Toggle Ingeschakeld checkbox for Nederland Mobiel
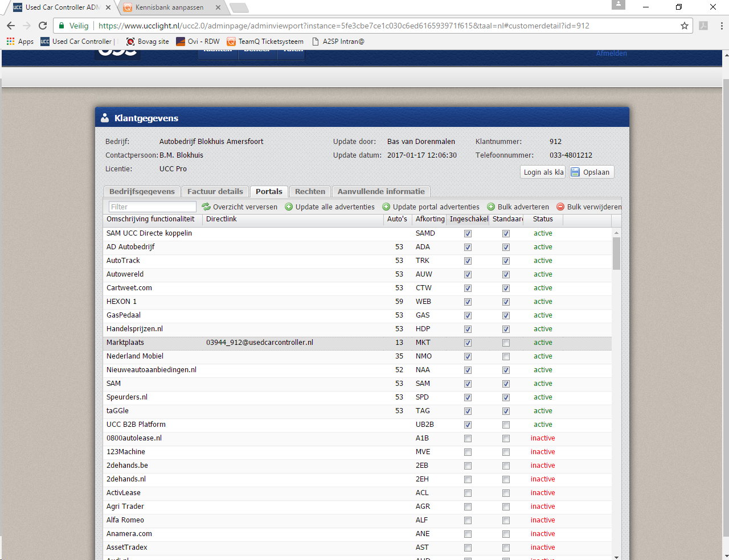The height and width of the screenshot is (560, 729). [468, 356]
